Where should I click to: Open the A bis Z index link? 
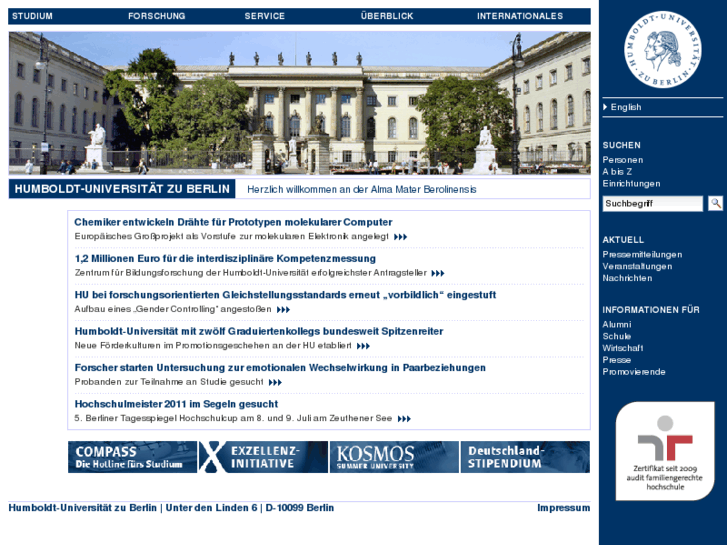[x=617, y=172]
